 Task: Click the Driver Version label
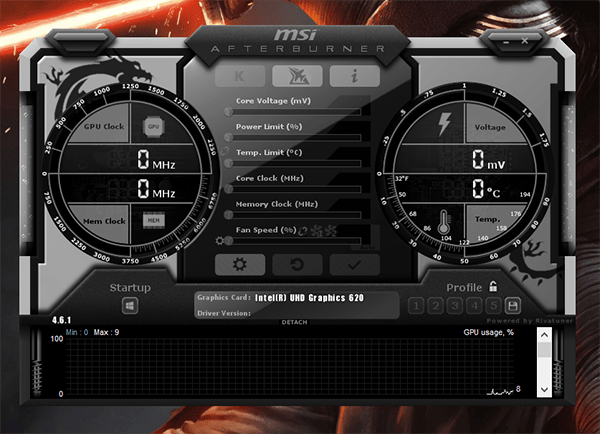coord(224,313)
